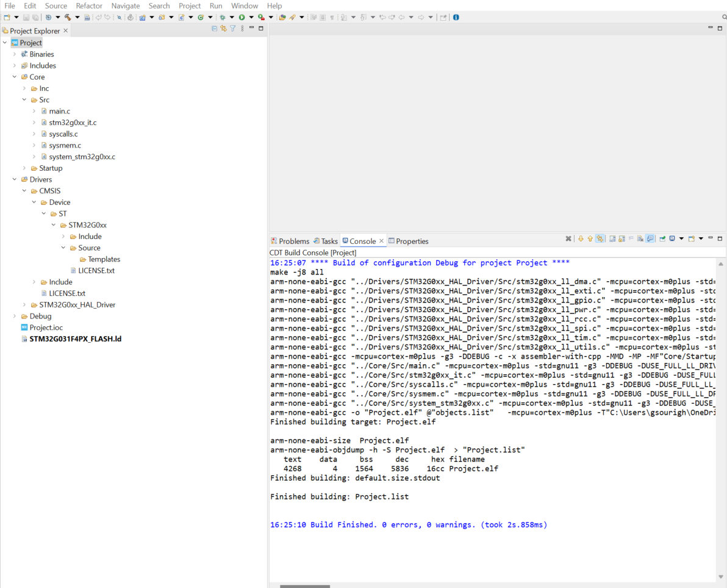Screen dimensions: 727x588
Task: Click the Console horizontal scrollbar
Action: click(x=305, y=586)
